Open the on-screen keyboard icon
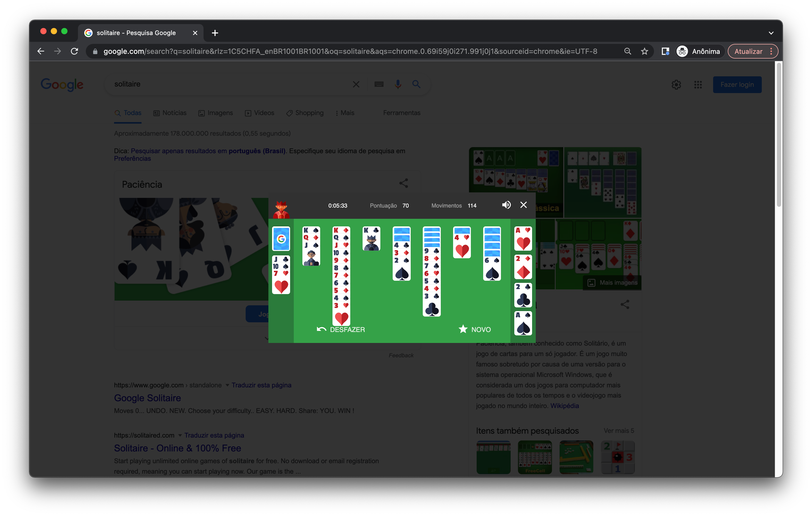Viewport: 812px width, 516px height. tap(379, 84)
